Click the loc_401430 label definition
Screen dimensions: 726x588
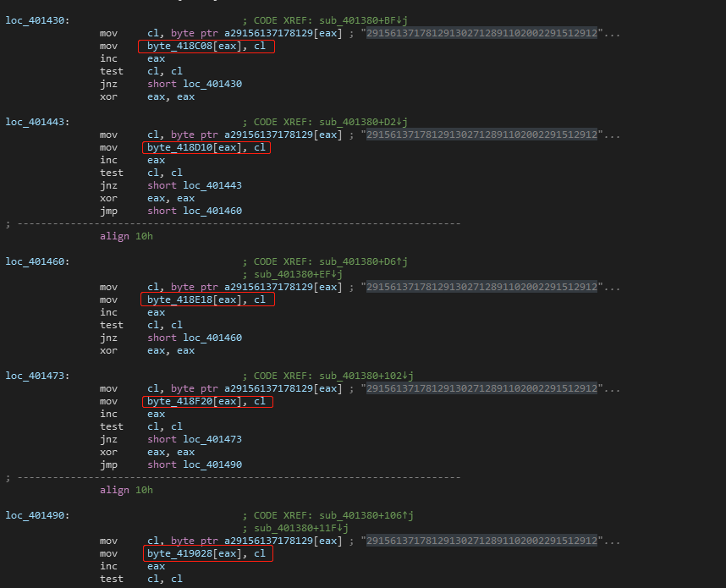tap(37, 19)
